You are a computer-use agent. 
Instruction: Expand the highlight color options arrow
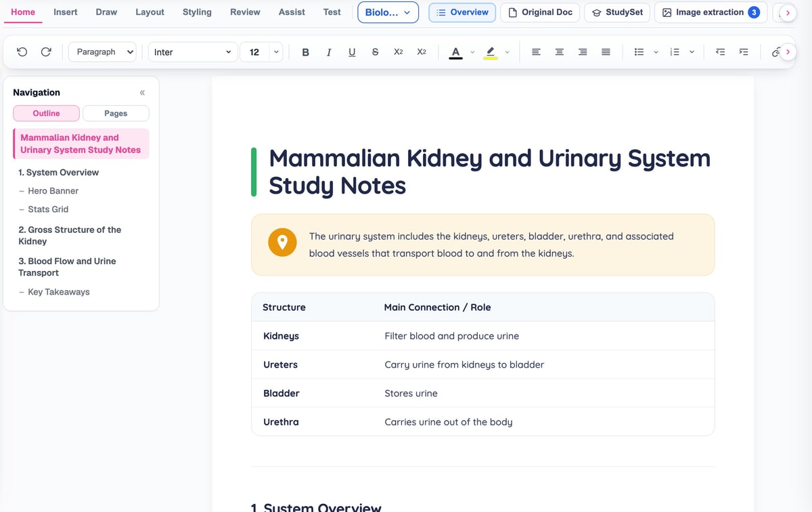[507, 52]
